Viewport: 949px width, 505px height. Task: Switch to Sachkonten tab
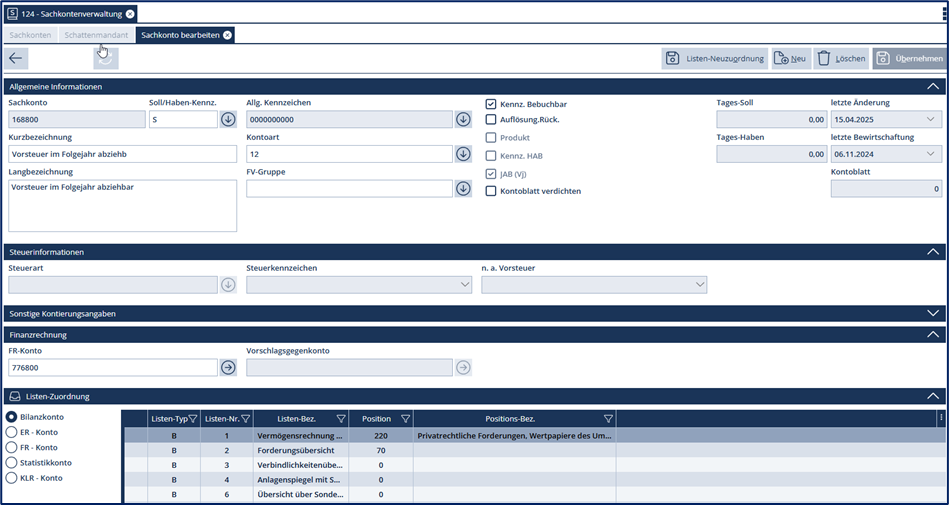pyautogui.click(x=29, y=35)
